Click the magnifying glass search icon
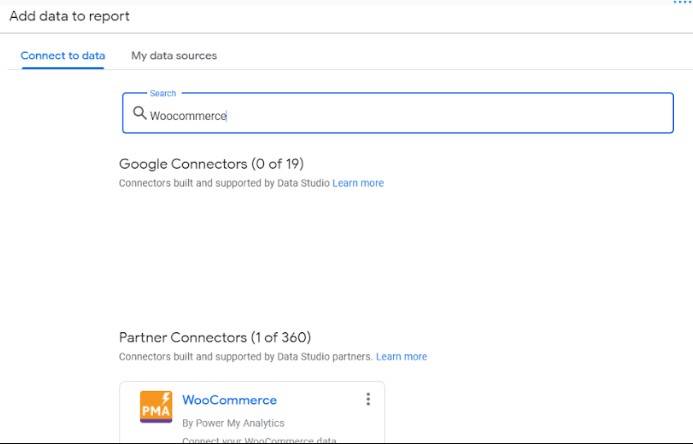This screenshot has height=444, width=693. pos(140,114)
